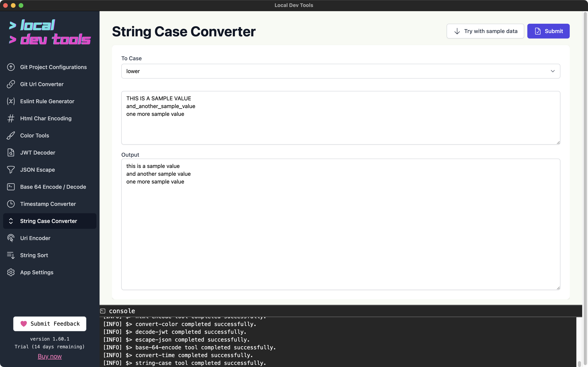The width and height of the screenshot is (588, 367).
Task: Open the To Case dropdown
Action: click(341, 71)
